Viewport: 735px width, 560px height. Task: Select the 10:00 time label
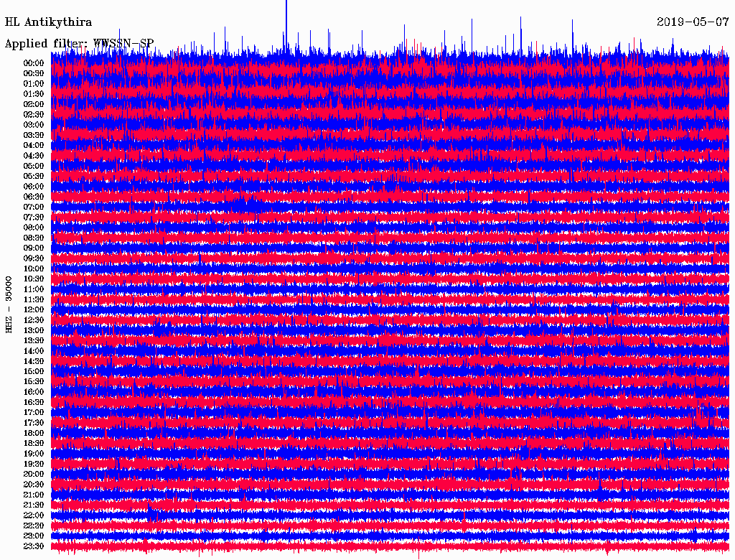pyautogui.click(x=33, y=269)
